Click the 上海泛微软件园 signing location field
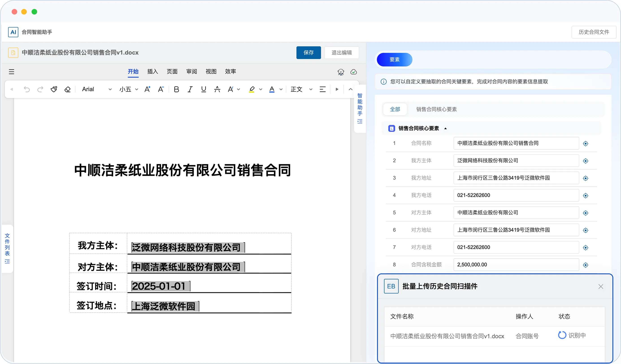 click(165, 306)
